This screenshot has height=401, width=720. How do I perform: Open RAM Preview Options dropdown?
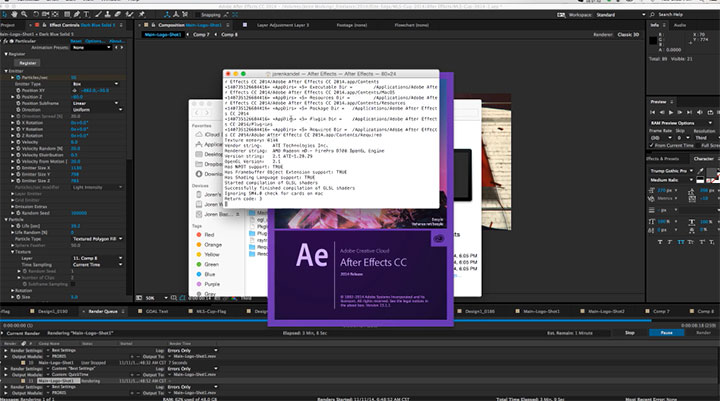click(x=681, y=123)
